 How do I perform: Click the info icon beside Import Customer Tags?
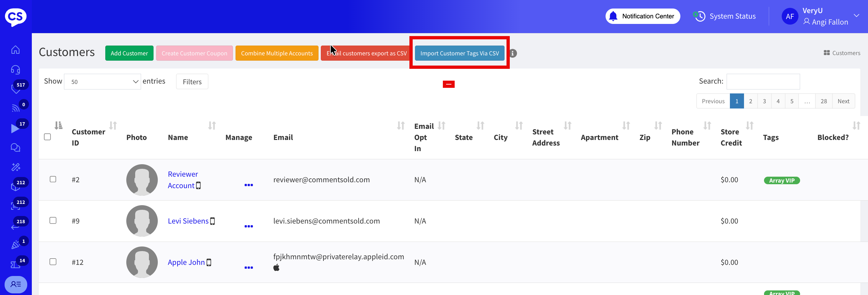pyautogui.click(x=512, y=53)
